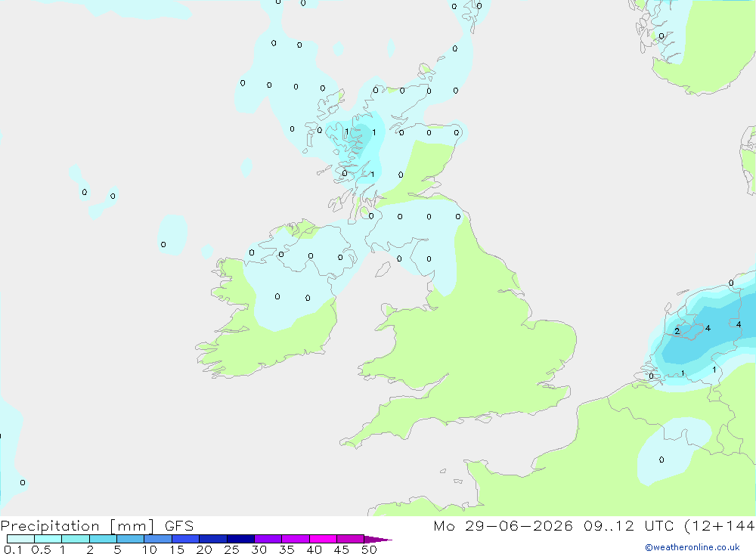756x554 pixels.
Task: Choose the 20–25 mm legend color swatch
Action: [x=213, y=539]
